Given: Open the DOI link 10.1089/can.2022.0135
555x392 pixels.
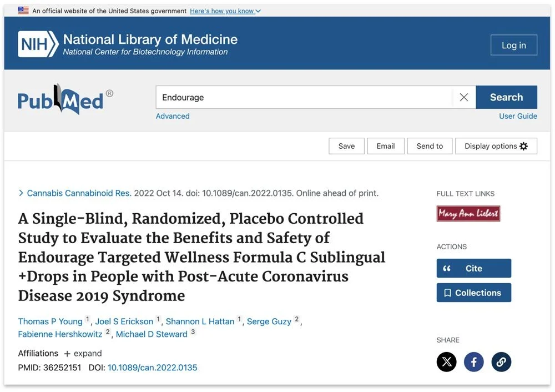Looking at the screenshot, I should click(x=152, y=368).
